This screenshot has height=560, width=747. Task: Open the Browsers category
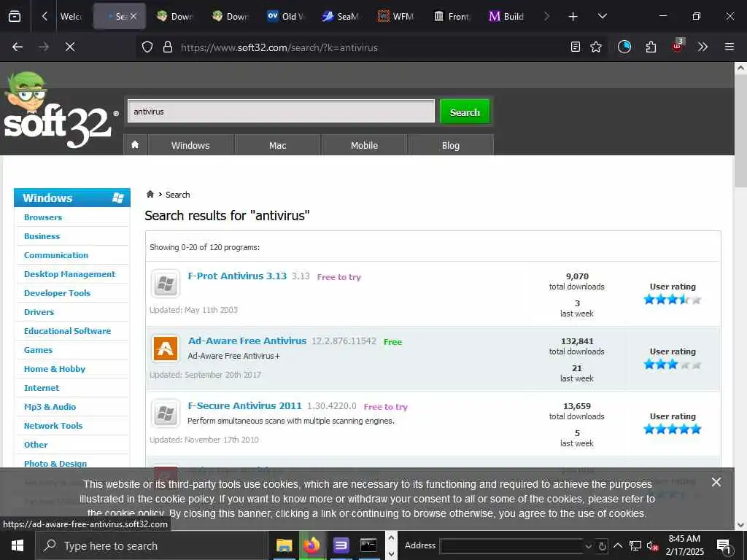pyautogui.click(x=43, y=217)
